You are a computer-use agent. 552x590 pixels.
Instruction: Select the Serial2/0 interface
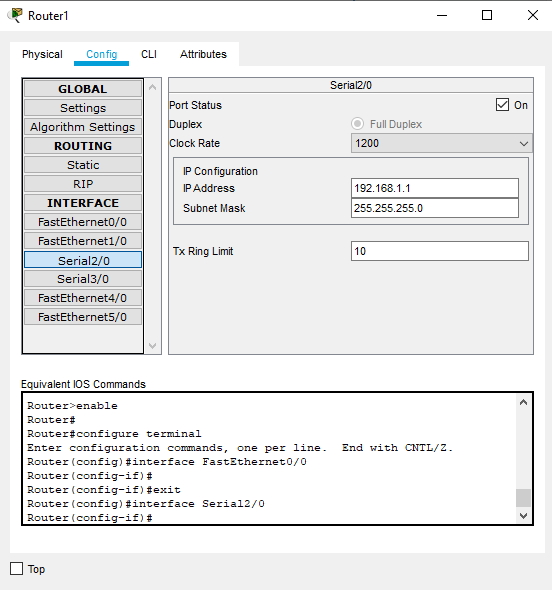[x=83, y=260]
